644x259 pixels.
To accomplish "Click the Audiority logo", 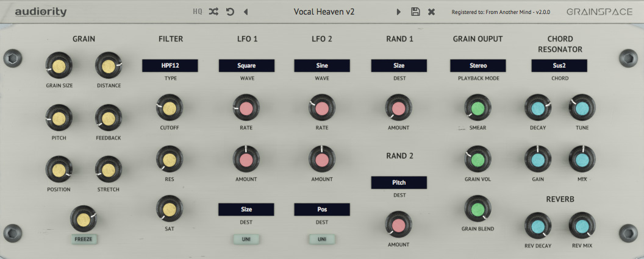I will point(41,12).
